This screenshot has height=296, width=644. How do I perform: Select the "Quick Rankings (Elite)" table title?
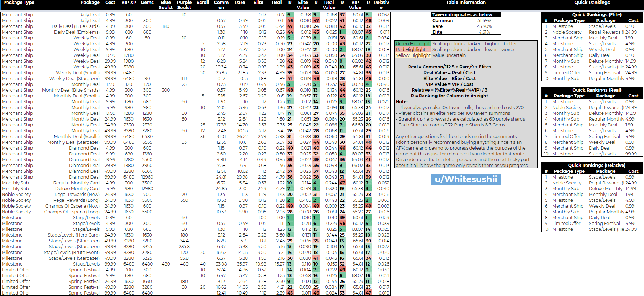597,15
